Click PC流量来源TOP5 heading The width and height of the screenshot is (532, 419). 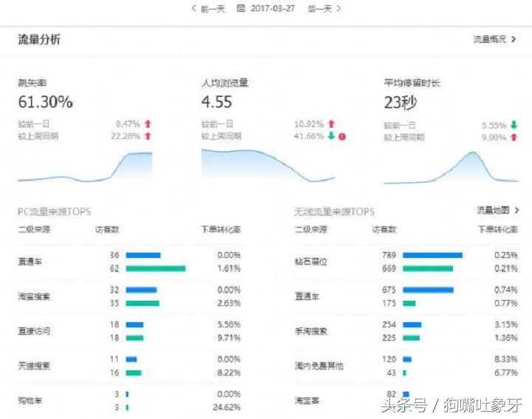(54, 211)
